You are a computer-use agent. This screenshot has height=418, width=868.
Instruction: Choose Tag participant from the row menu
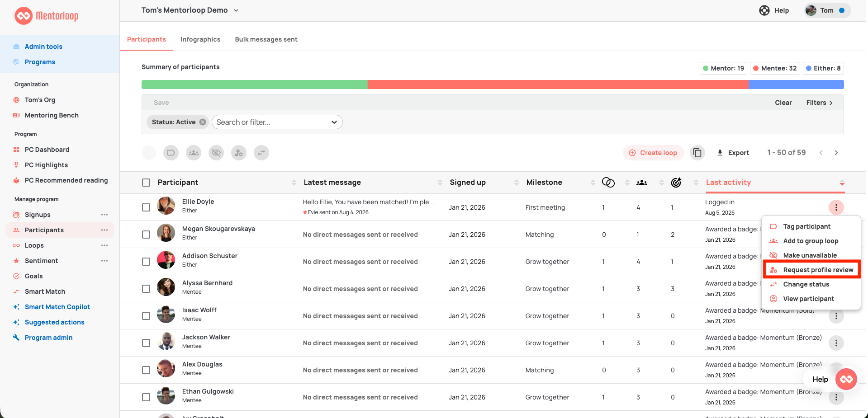tap(811, 226)
